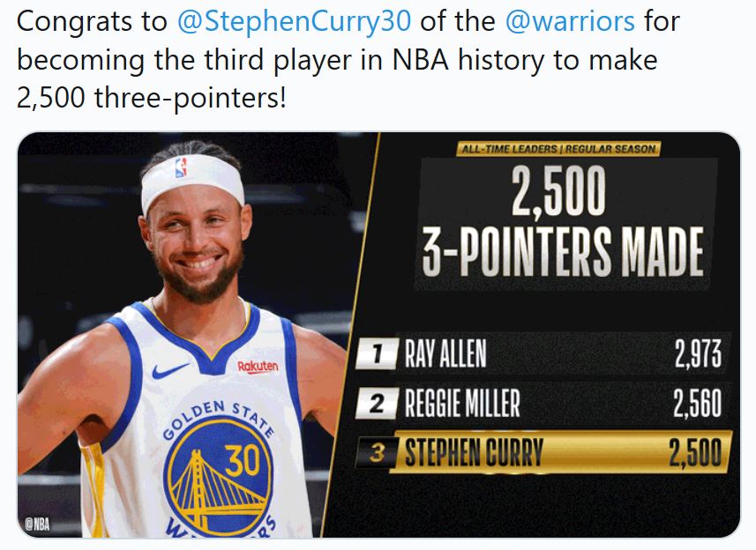Click the All-Time Leaders Regular Season banner
This screenshot has width=756, height=550.
coord(558,149)
